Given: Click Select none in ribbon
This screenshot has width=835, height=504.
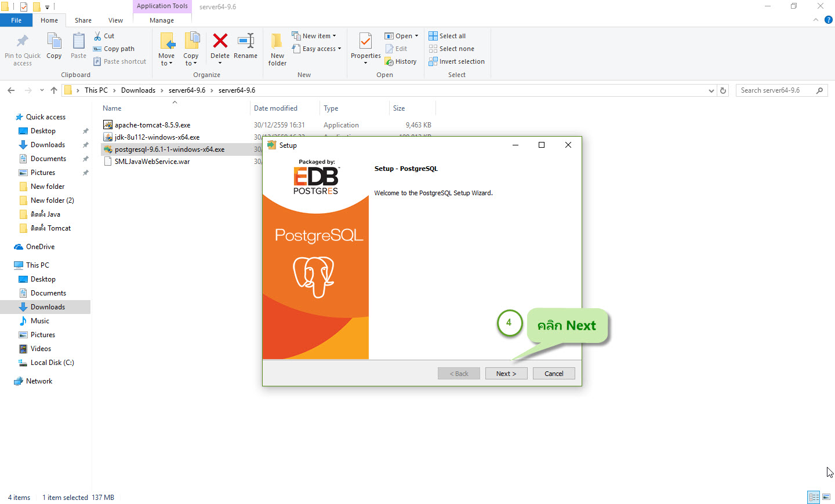Looking at the screenshot, I should point(451,49).
